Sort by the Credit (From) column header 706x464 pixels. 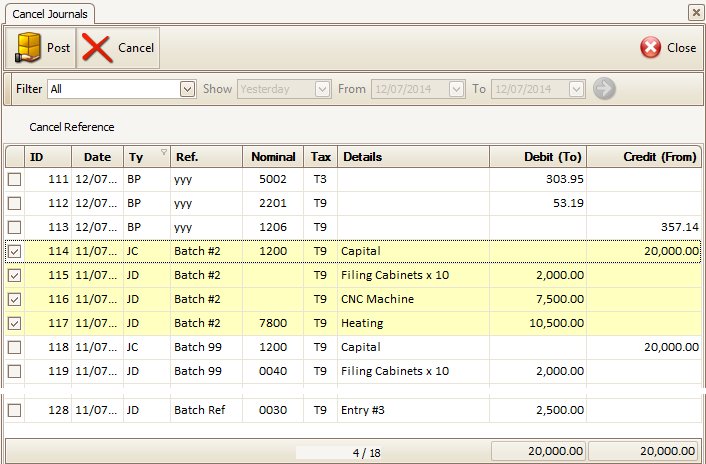click(x=644, y=157)
